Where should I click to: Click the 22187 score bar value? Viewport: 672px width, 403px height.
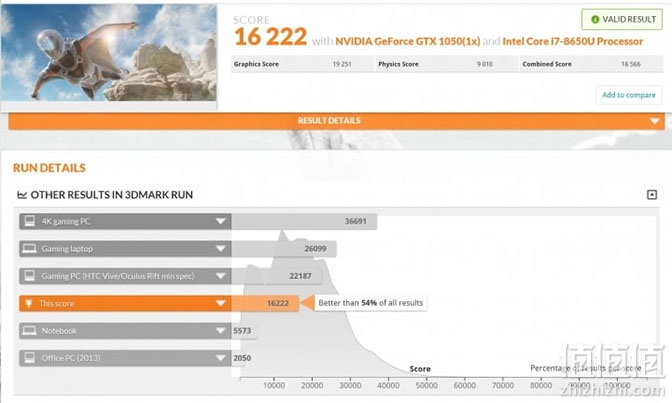coord(300,276)
